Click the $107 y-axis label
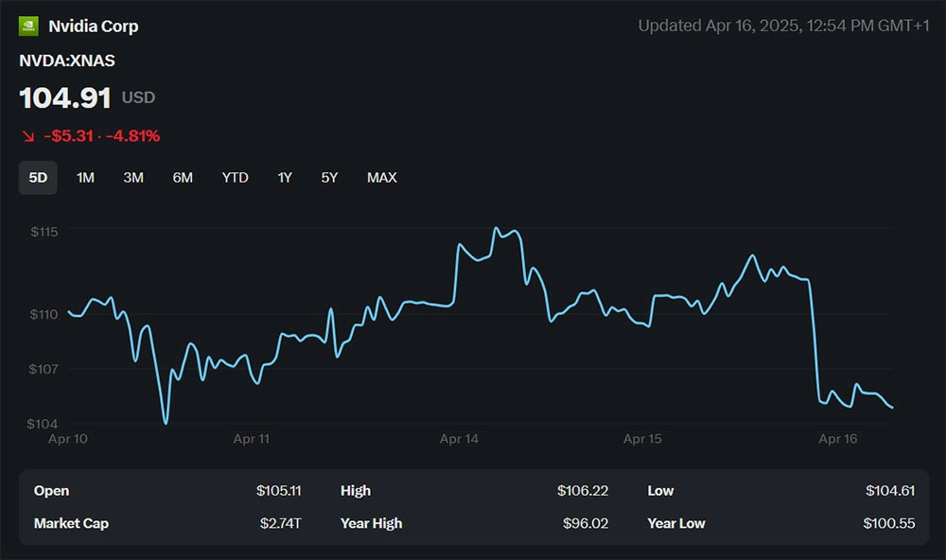 tap(44, 369)
